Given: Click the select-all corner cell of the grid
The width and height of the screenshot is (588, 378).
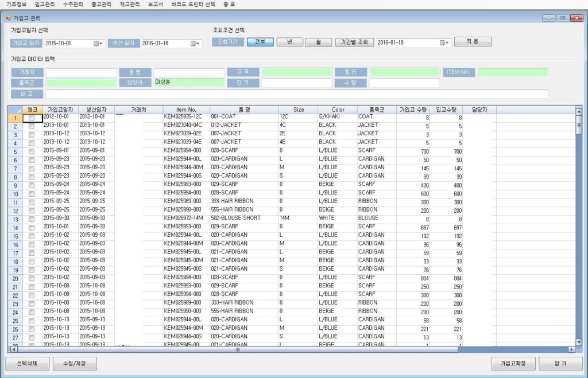Looking at the screenshot, I should coord(16,109).
